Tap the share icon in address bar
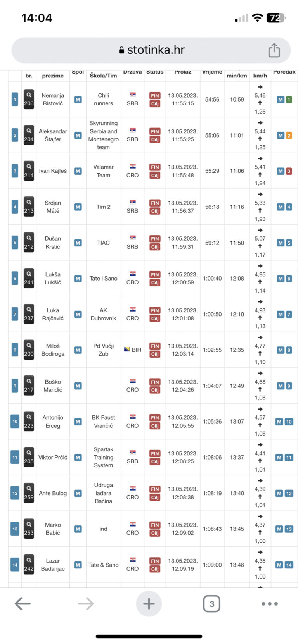 tap(274, 50)
